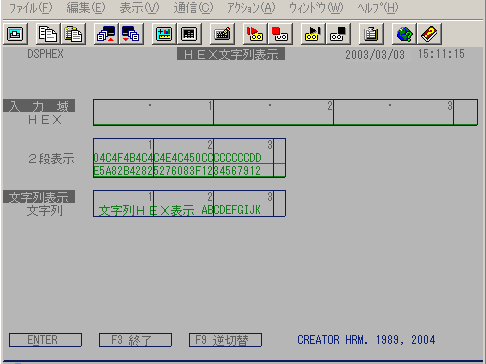This screenshot has width=486, height=364.
Task: Quit macro playback with black square icon
Action: click(x=338, y=34)
